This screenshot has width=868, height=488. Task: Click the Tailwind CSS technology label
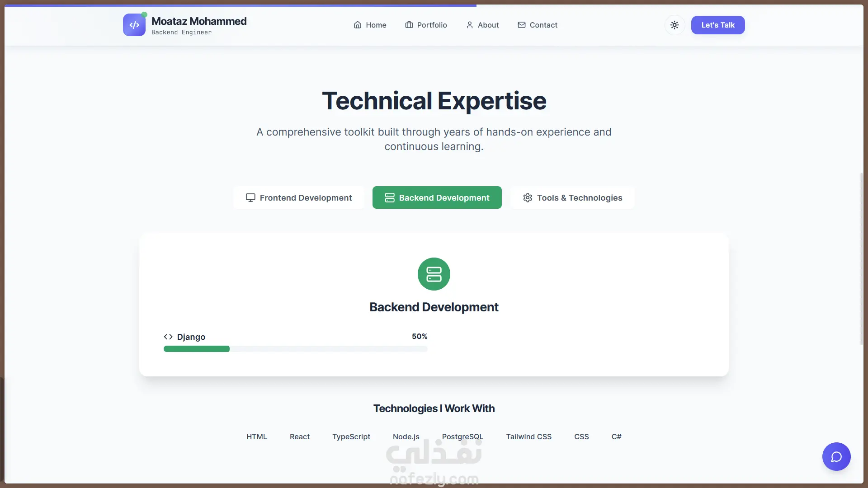(528, 436)
